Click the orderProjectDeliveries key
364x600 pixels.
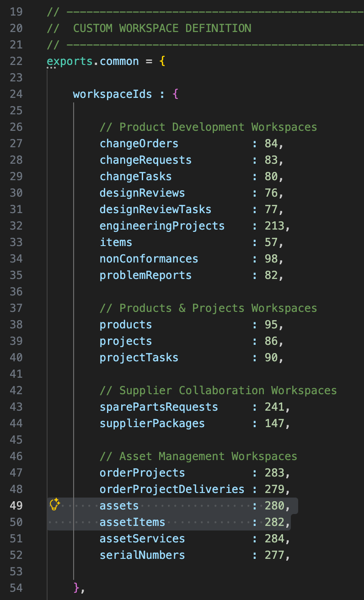(172, 489)
